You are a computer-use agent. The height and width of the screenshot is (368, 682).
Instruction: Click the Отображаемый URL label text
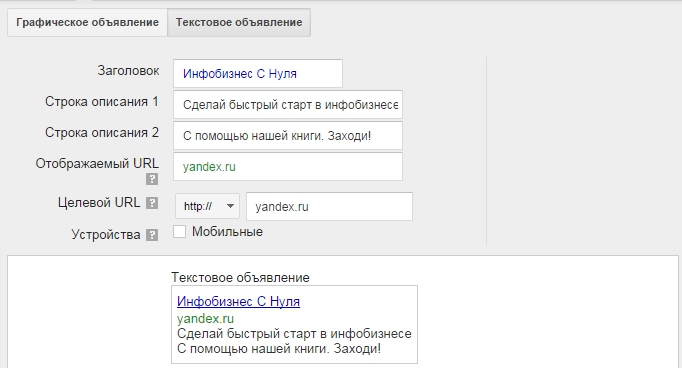click(x=97, y=164)
